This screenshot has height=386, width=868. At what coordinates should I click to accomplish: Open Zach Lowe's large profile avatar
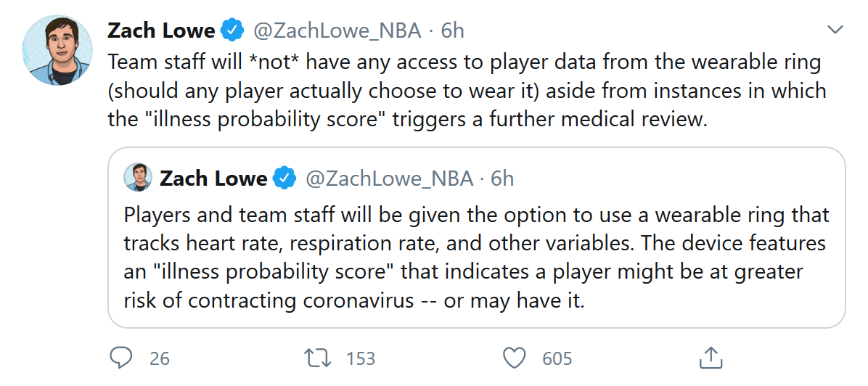(x=58, y=50)
